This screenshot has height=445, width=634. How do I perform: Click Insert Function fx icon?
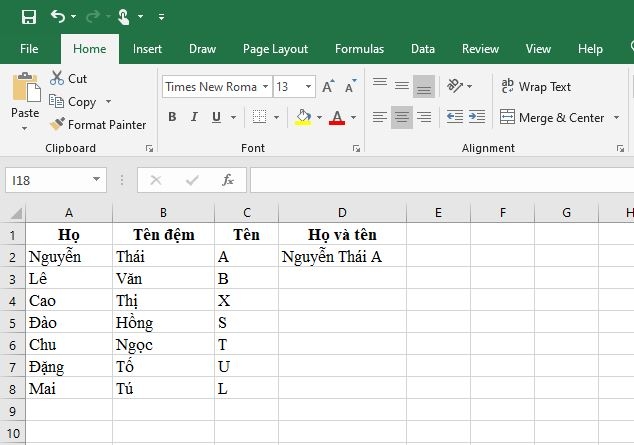[x=228, y=180]
